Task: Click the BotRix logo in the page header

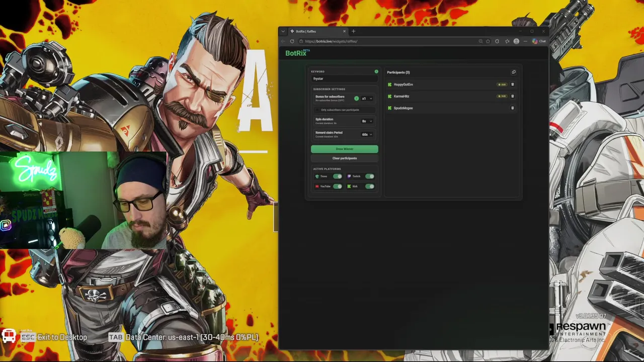Action: coord(297,53)
